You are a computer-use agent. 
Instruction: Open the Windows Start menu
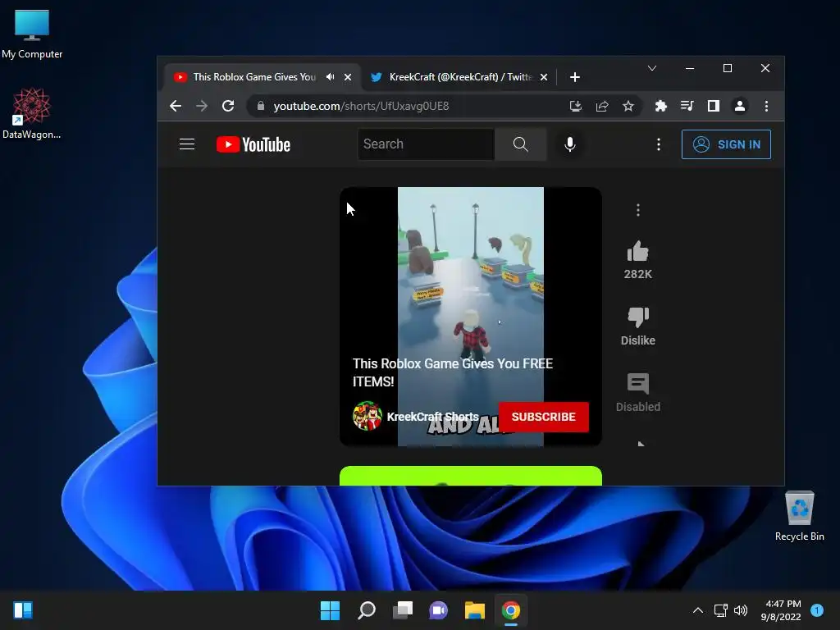(x=330, y=610)
